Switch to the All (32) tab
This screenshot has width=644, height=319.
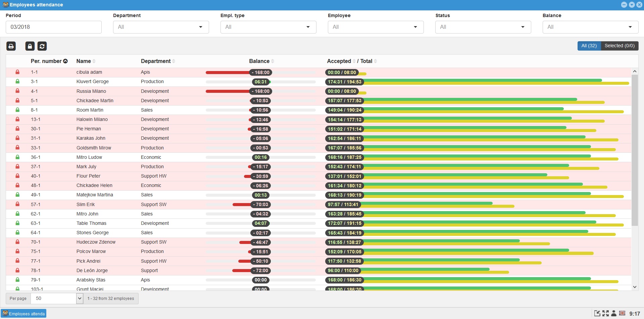[x=589, y=46]
